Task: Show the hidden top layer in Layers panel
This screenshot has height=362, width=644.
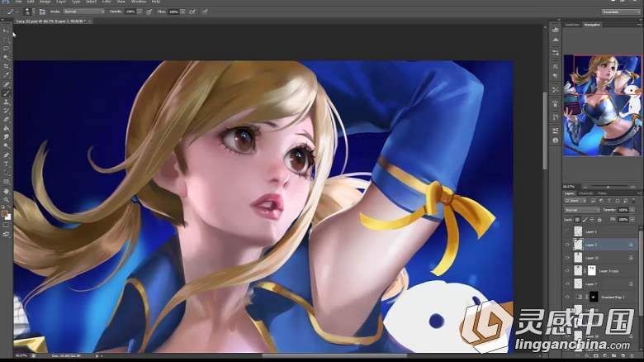Action: [567, 231]
